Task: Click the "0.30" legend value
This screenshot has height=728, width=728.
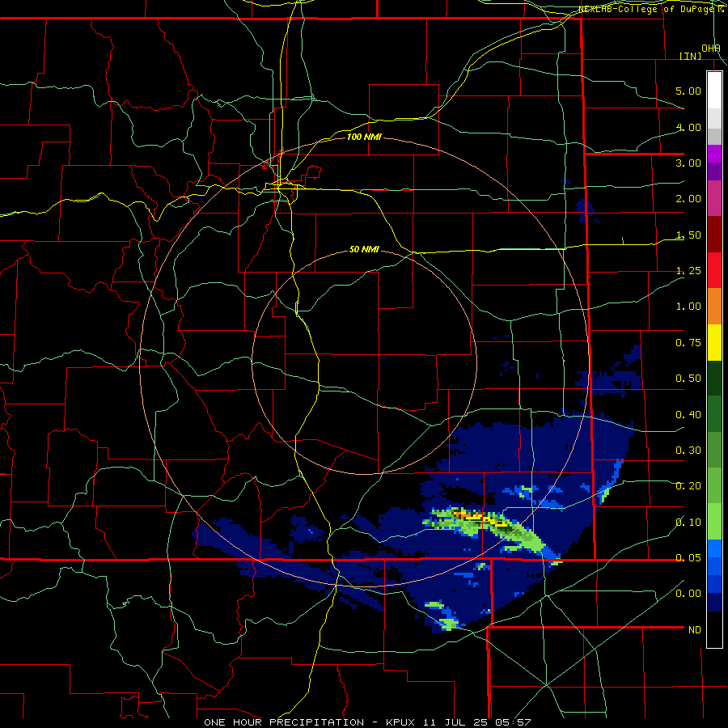Action: tap(688, 451)
